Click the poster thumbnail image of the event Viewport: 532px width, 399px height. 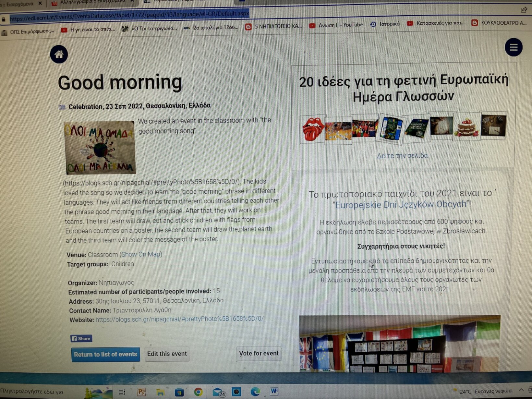(100, 148)
